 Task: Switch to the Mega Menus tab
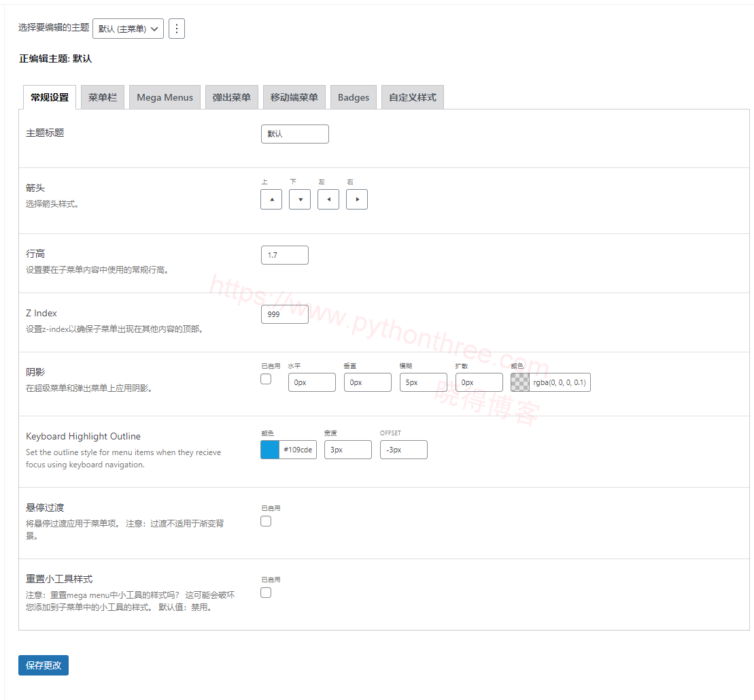165,97
